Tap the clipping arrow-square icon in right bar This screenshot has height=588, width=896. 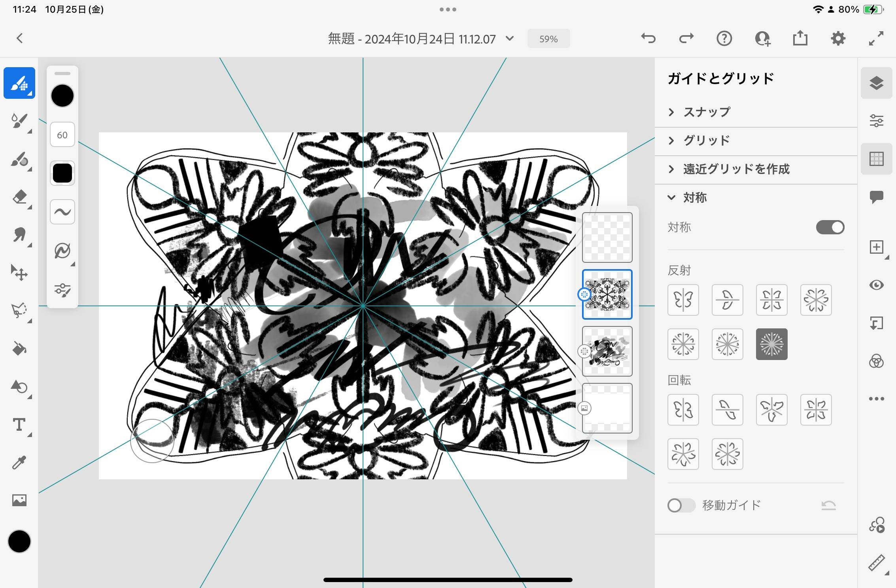877,323
